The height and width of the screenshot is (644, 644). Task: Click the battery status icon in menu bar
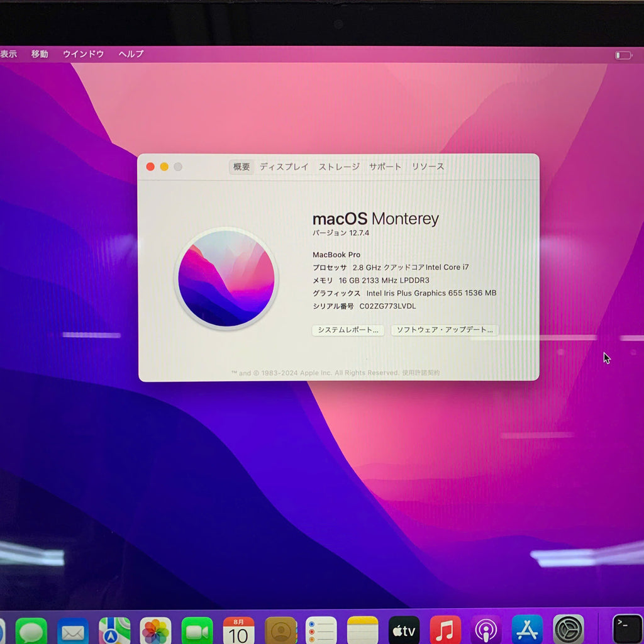623,55
